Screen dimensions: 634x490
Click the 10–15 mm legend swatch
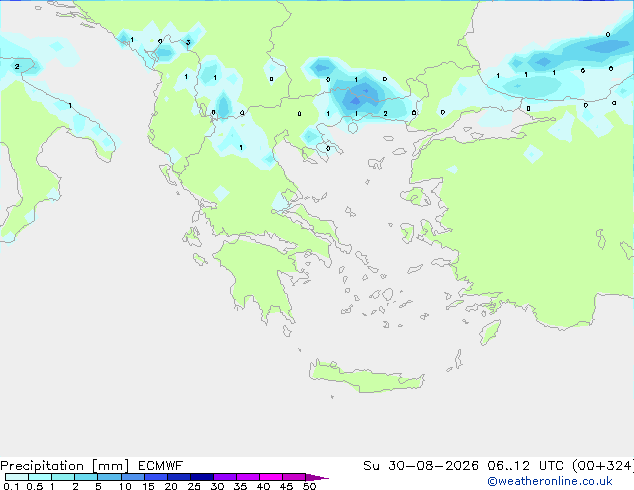[x=133, y=477]
